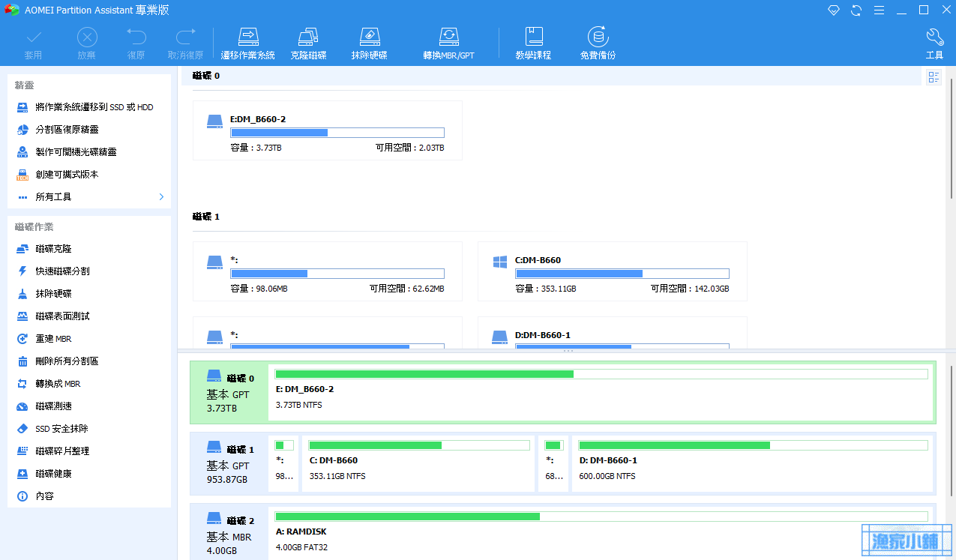Select 刪除所有分割區 operation
The width and height of the screenshot is (956, 560).
89,361
